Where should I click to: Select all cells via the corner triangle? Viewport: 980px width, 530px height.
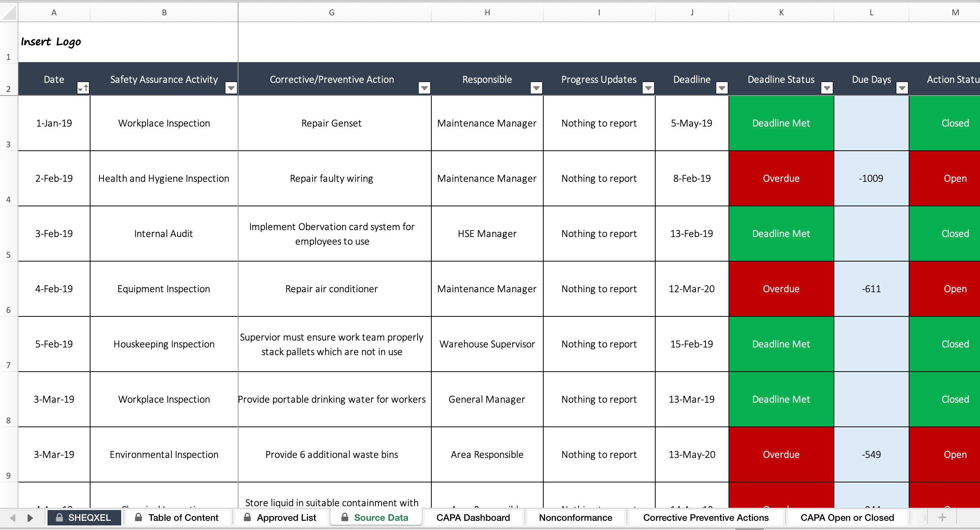coord(8,12)
